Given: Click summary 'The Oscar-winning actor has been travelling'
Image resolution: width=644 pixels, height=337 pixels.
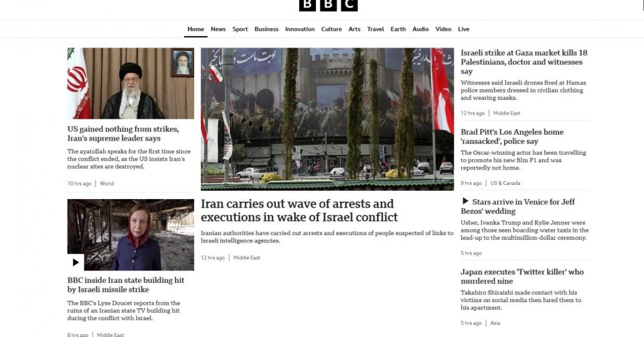Looking at the screenshot, I should (524, 160).
